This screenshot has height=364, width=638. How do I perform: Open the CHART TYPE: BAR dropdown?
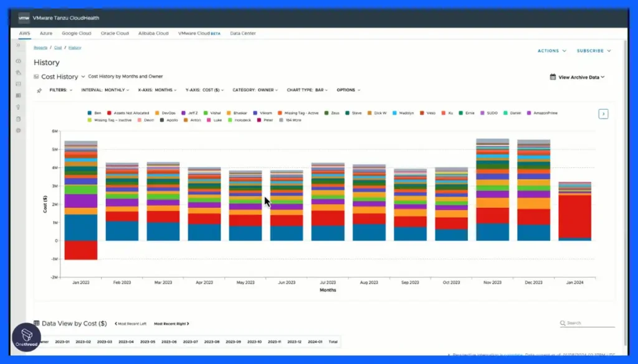[307, 90]
